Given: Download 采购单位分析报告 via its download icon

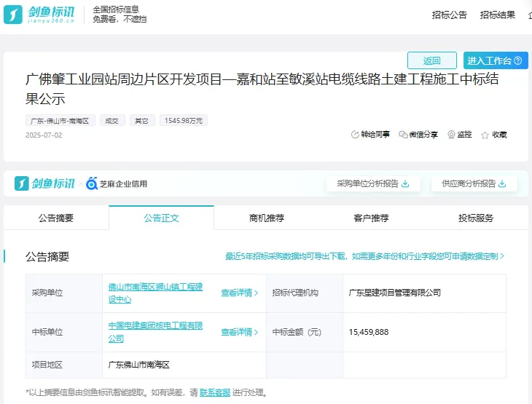Looking at the screenshot, I should tap(405, 183).
